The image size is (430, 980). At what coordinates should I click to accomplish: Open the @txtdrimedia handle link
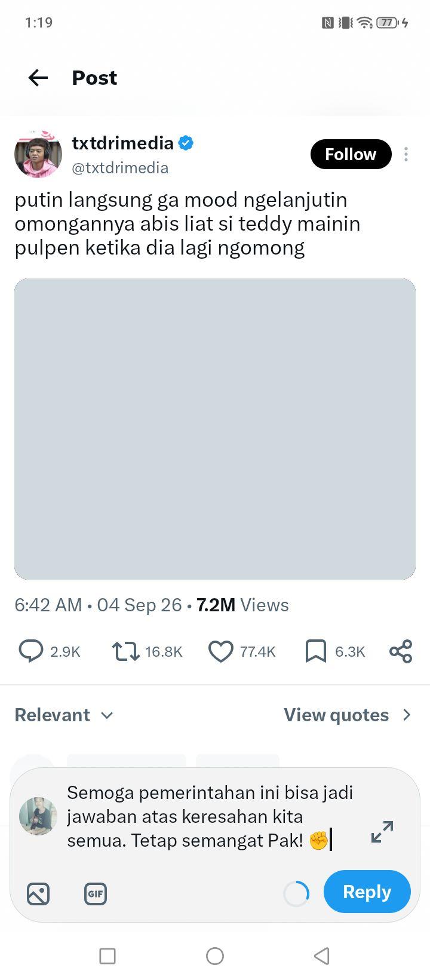(120, 168)
